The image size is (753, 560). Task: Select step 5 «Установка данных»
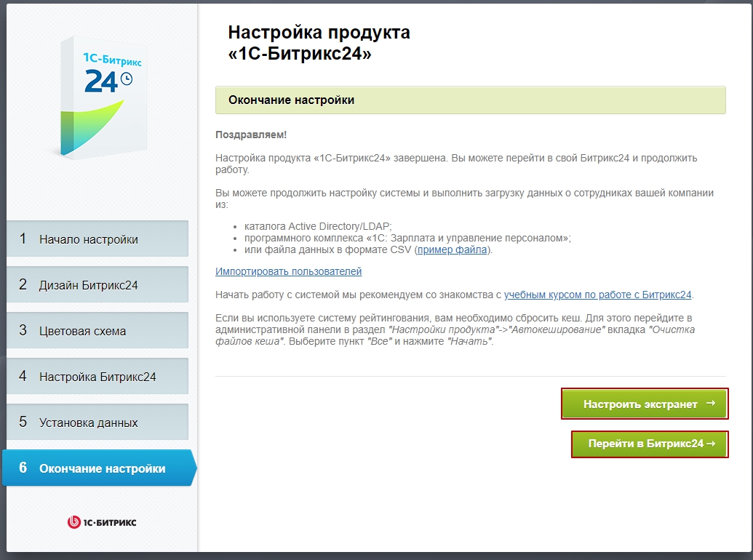click(97, 422)
